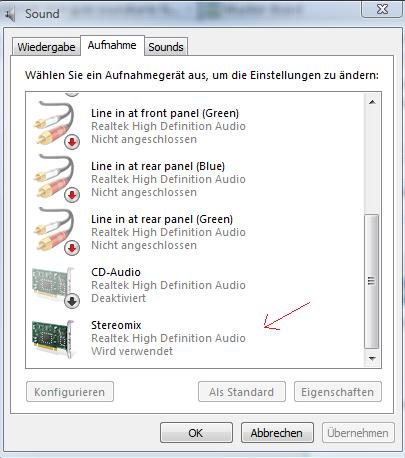The height and width of the screenshot is (458, 405).
Task: Click the red unplugged badge on front panel Green
Action: pyautogui.click(x=72, y=142)
